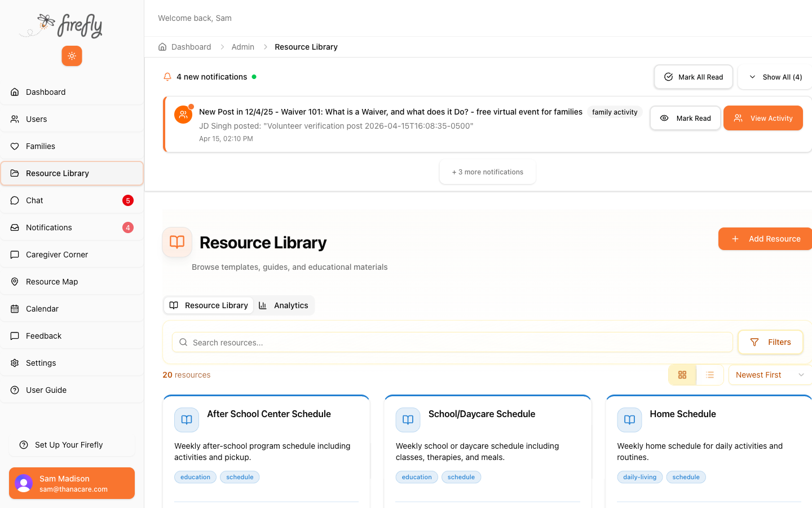
Task: Click the Browse templates, guides subtitle text
Action: point(290,267)
